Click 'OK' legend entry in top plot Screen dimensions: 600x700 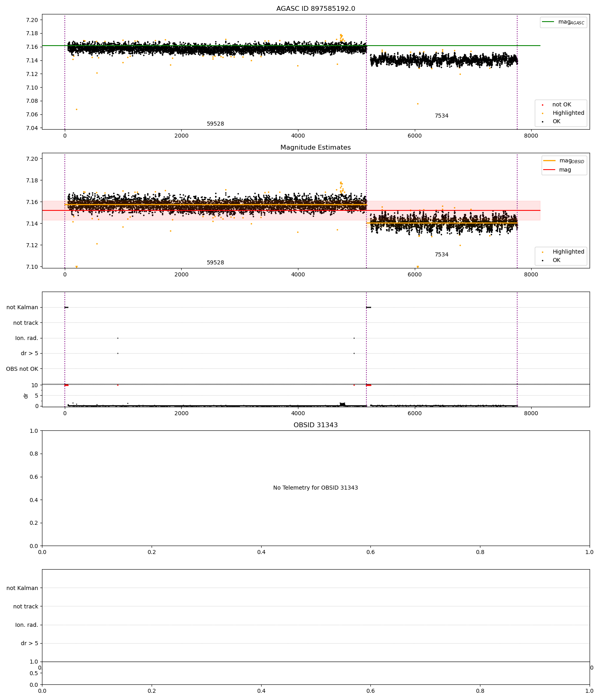click(x=551, y=122)
